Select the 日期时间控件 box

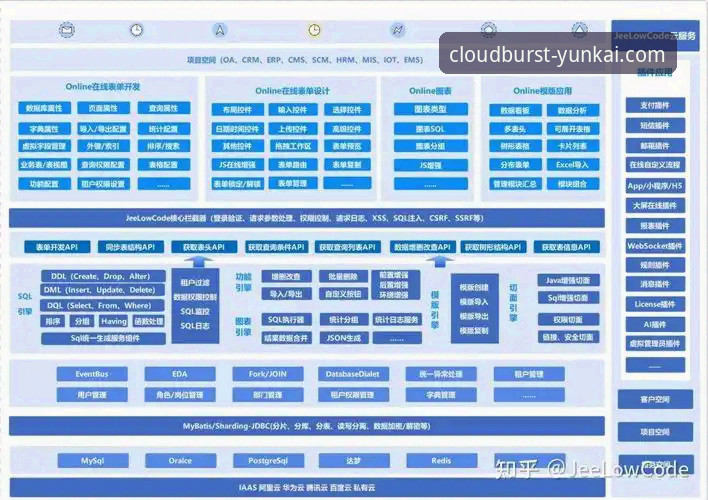click(x=238, y=129)
